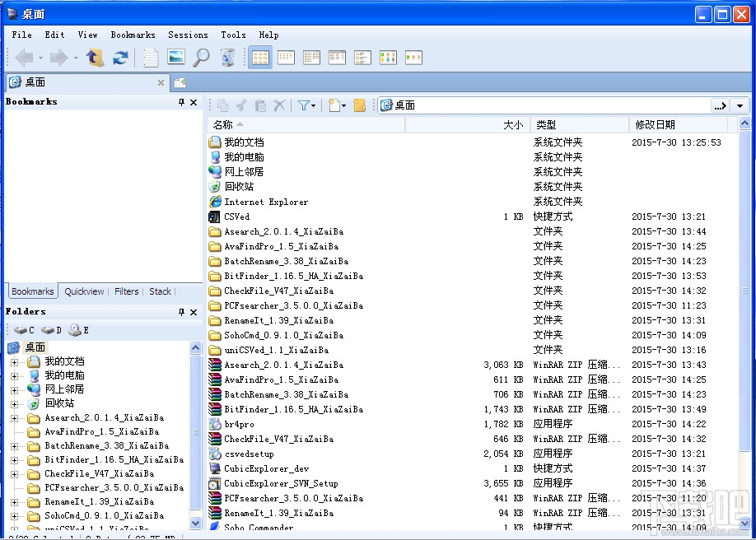Select the Bookmarks panel tab
The image size is (756, 540).
click(32, 291)
